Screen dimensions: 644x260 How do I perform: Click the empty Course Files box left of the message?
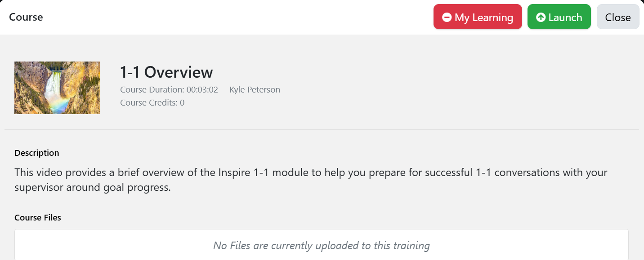point(112,245)
